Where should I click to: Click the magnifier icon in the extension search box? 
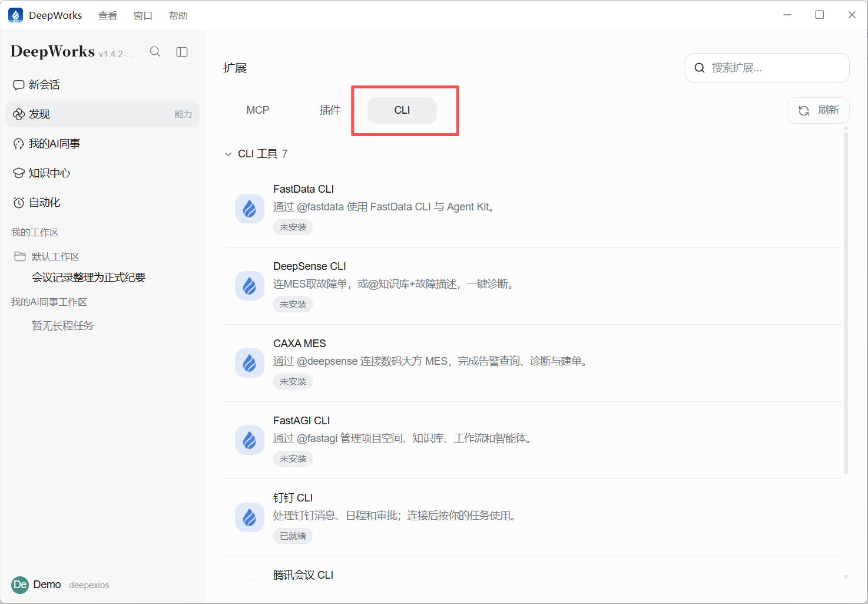pyautogui.click(x=700, y=68)
